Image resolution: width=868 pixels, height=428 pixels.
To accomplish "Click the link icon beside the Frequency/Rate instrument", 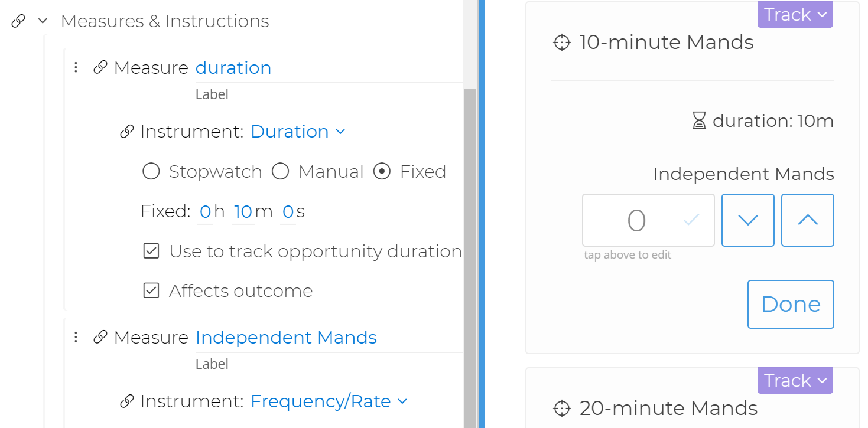I will [x=126, y=401].
